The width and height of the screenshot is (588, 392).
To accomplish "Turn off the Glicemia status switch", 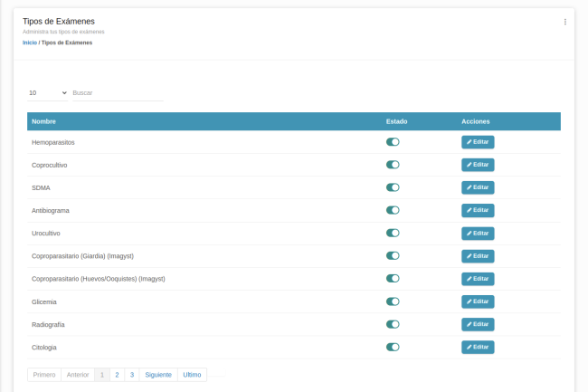I will (x=393, y=301).
